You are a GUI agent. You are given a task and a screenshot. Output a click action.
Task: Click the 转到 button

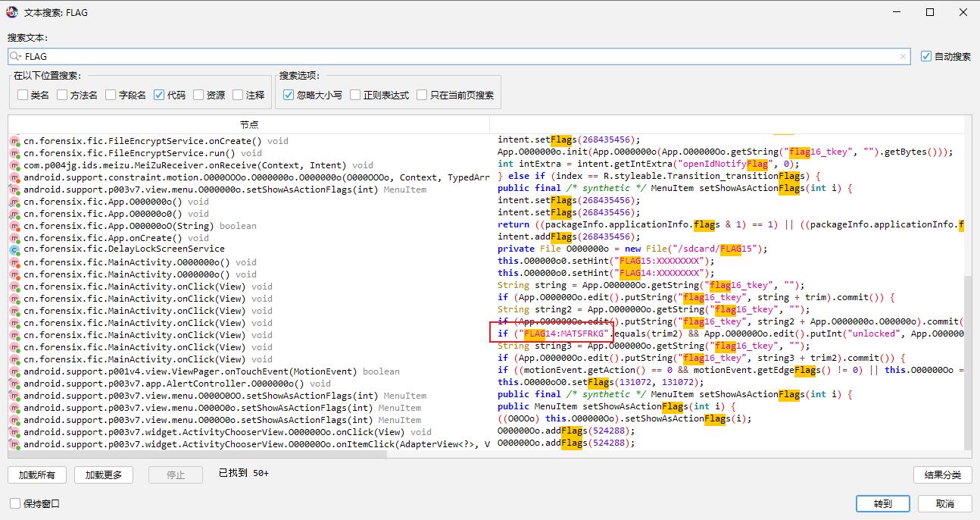882,503
